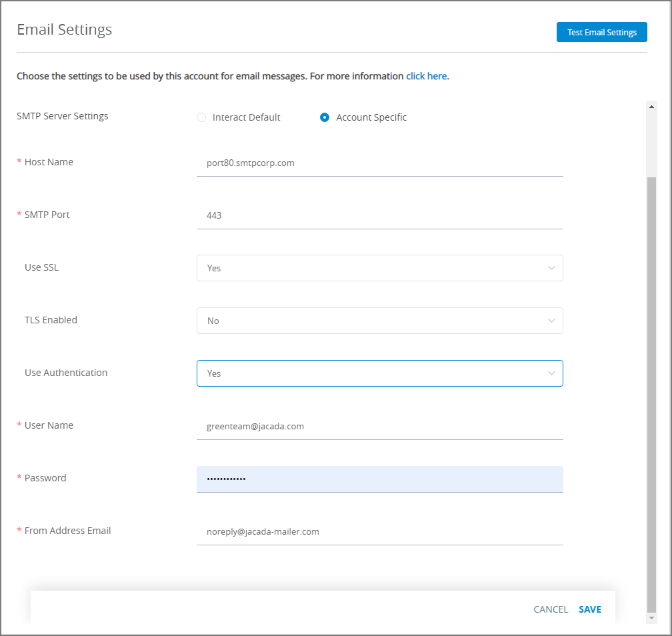Viewport: 672px width, 636px height.
Task: Click the 'SMTP Server Settings' label
Action: tap(63, 116)
